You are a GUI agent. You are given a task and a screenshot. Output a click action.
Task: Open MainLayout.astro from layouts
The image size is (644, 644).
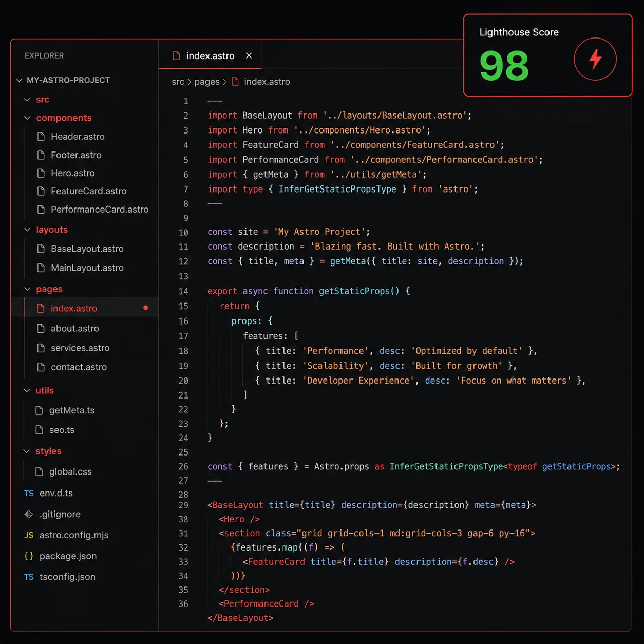(87, 268)
